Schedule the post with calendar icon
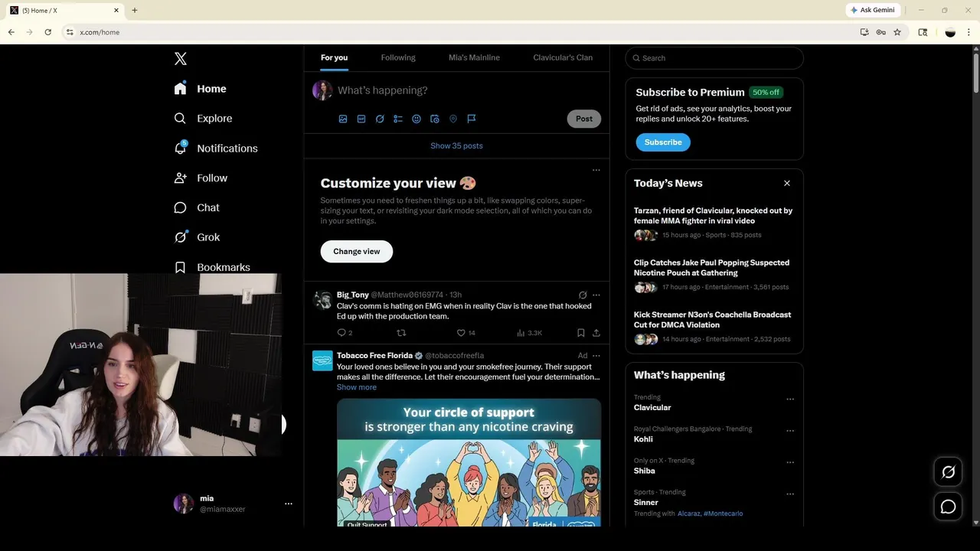 (435, 119)
